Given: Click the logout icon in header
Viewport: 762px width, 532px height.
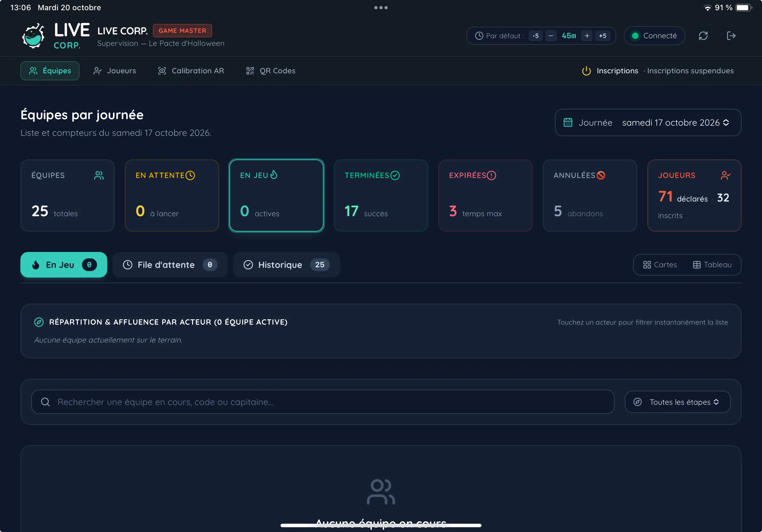Looking at the screenshot, I should (x=731, y=36).
